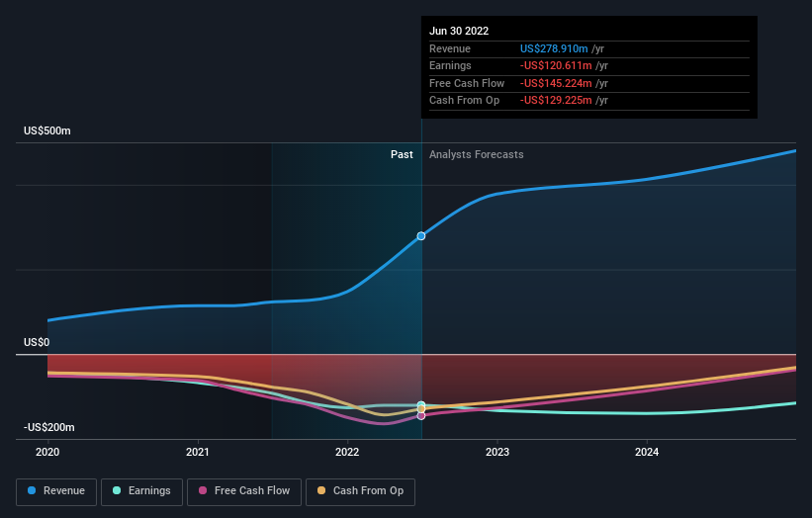Click the -US$129.225m cash from op value
This screenshot has width=812, height=518.
pyautogui.click(x=556, y=101)
